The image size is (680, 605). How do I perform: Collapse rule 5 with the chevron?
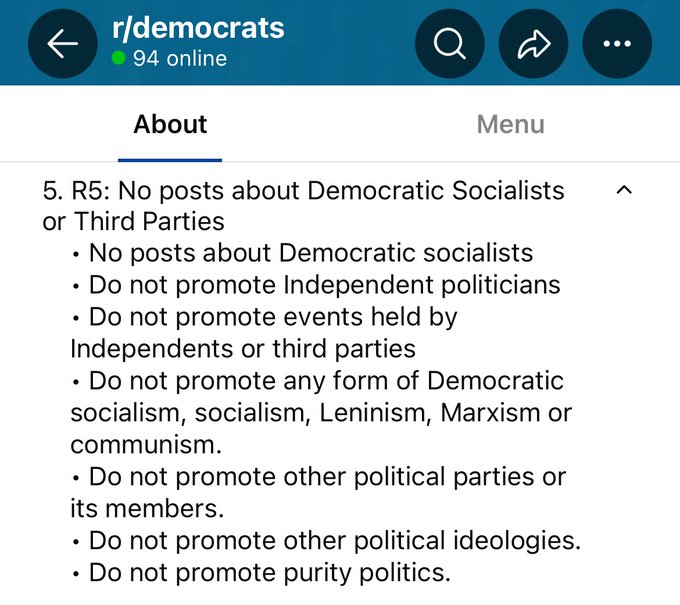(x=624, y=190)
